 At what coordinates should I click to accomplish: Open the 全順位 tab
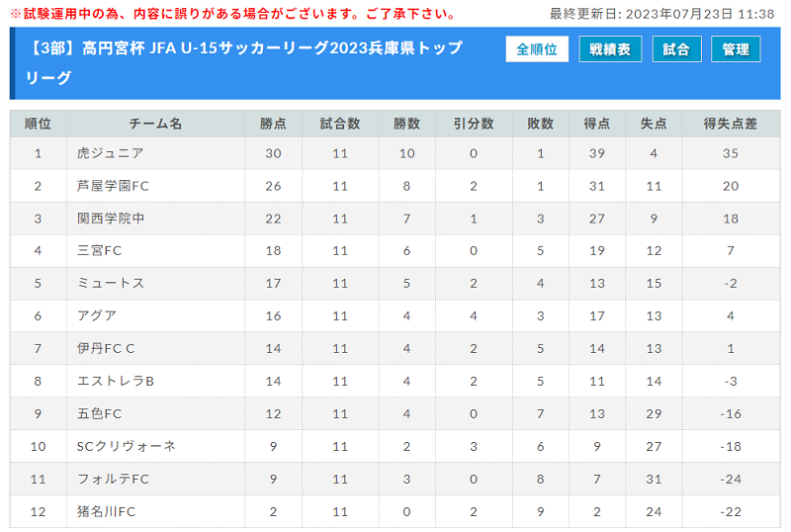[x=537, y=49]
